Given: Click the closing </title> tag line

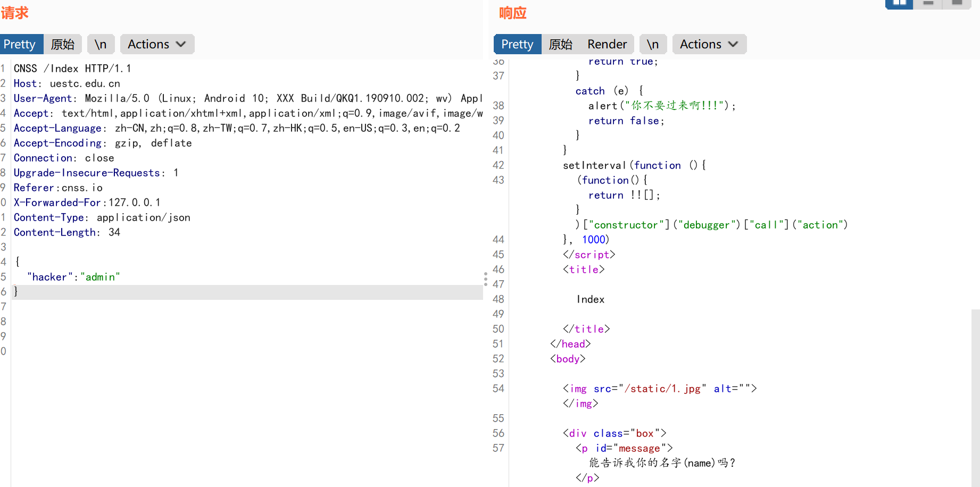Looking at the screenshot, I should 586,329.
